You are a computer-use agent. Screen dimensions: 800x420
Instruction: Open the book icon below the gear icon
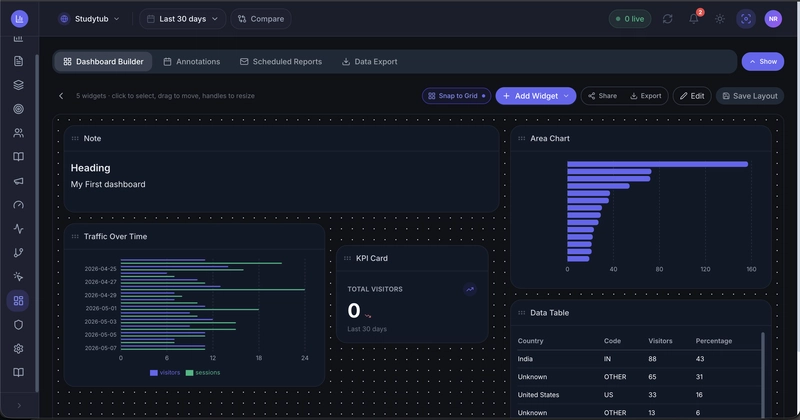click(18, 373)
